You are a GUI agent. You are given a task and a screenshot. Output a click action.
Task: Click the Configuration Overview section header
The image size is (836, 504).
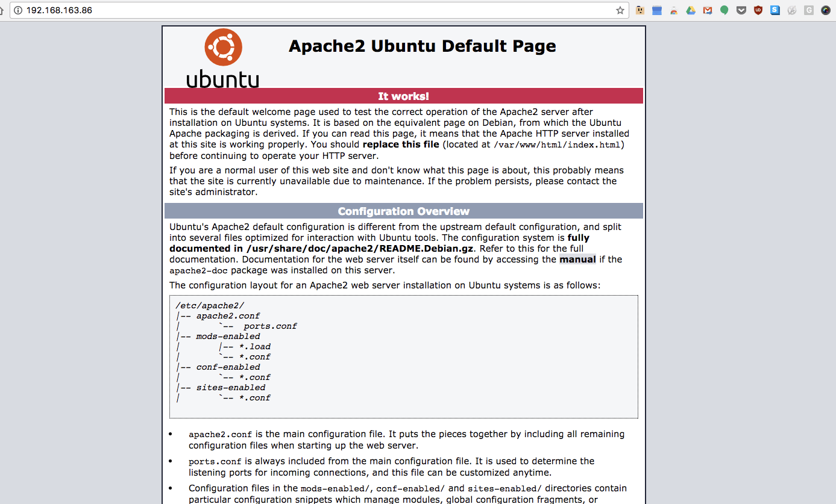pyautogui.click(x=403, y=211)
